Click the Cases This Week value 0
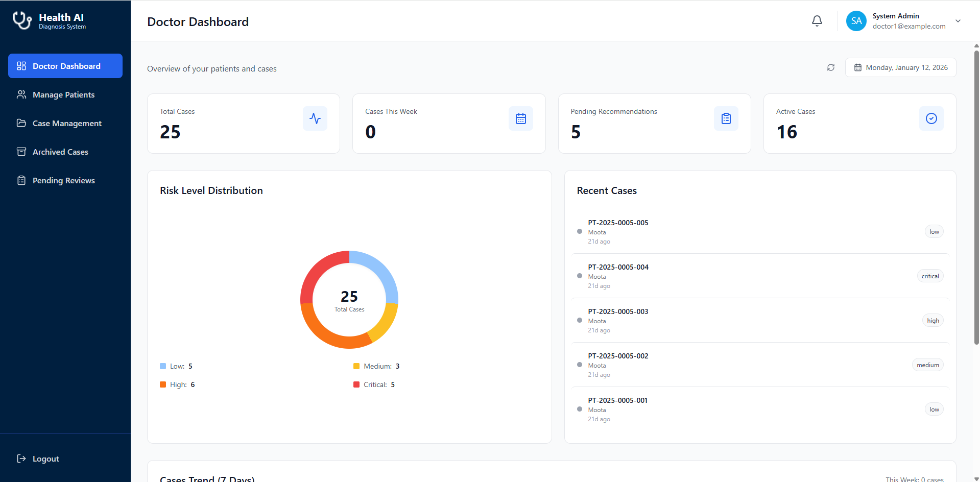Screen dimensions: 980x482 [x=370, y=132]
